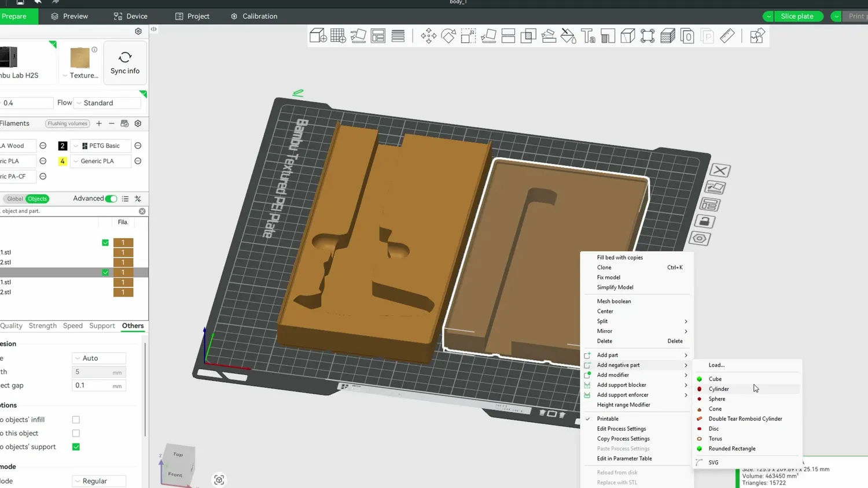Click the plate lock icon
Screen dimensions: 868x488
pos(704,221)
